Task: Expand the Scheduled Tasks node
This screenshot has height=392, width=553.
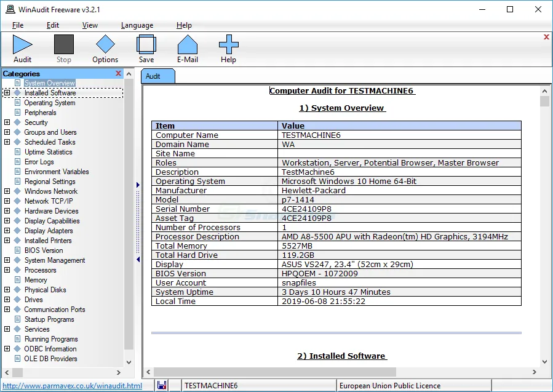Action: pos(7,142)
